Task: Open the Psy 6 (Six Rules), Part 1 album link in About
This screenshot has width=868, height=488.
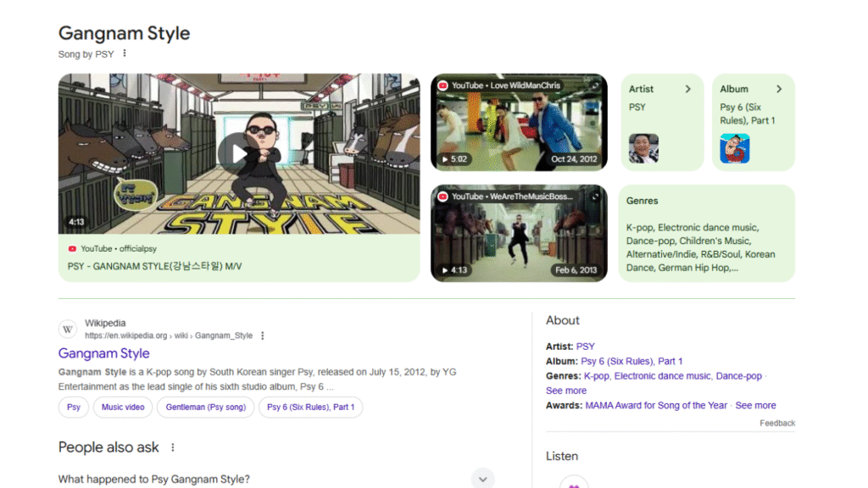Action: point(632,361)
